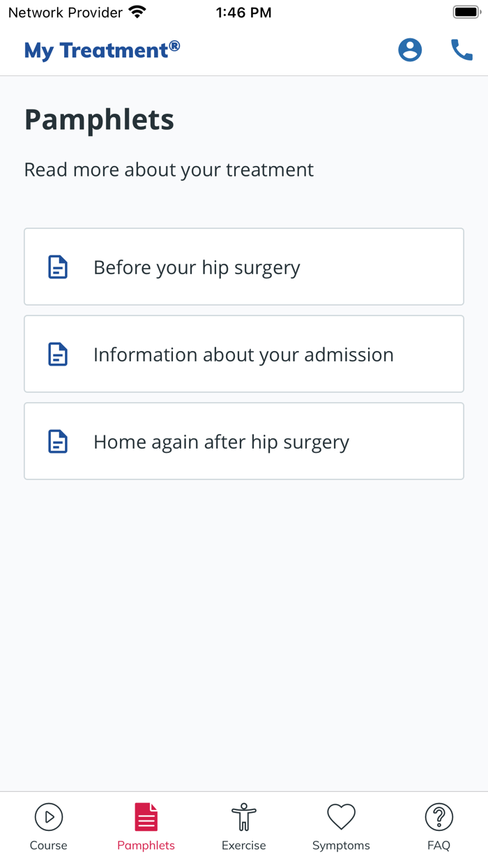Tap the document icon on the admission pamphlet
Viewport: 488px width, 868px height.
click(x=57, y=354)
